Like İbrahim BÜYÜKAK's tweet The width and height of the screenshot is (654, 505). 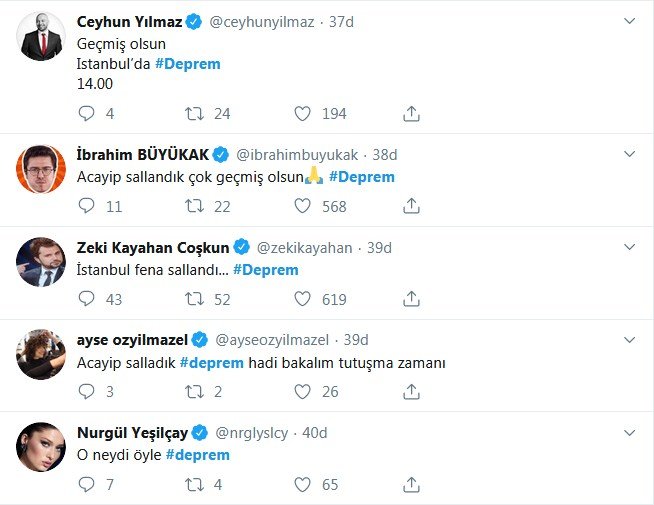point(303,206)
